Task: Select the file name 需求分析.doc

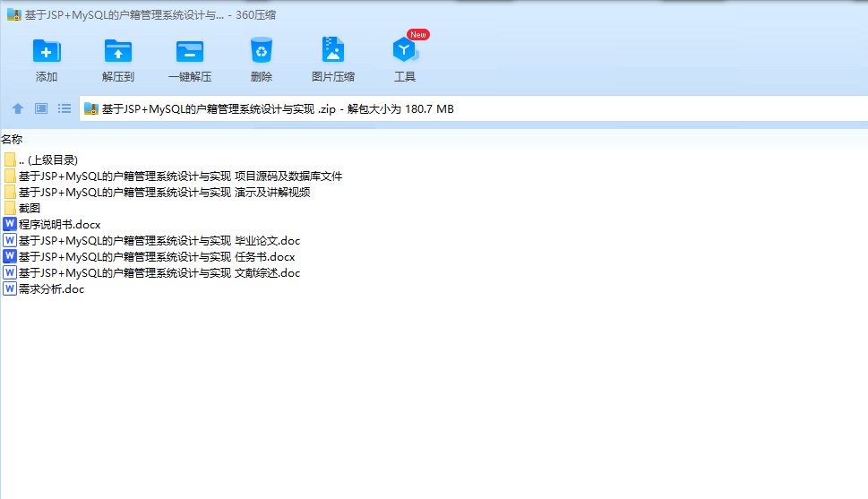Action: click(x=51, y=288)
